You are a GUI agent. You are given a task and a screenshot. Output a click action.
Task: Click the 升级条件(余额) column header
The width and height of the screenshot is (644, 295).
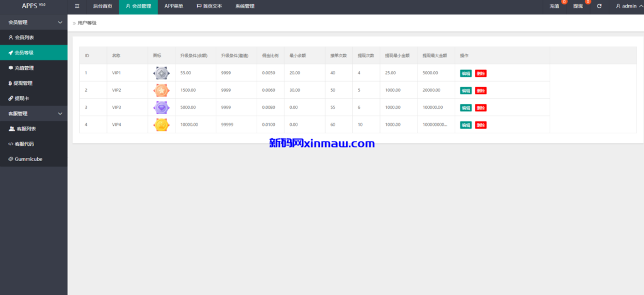(x=196, y=55)
